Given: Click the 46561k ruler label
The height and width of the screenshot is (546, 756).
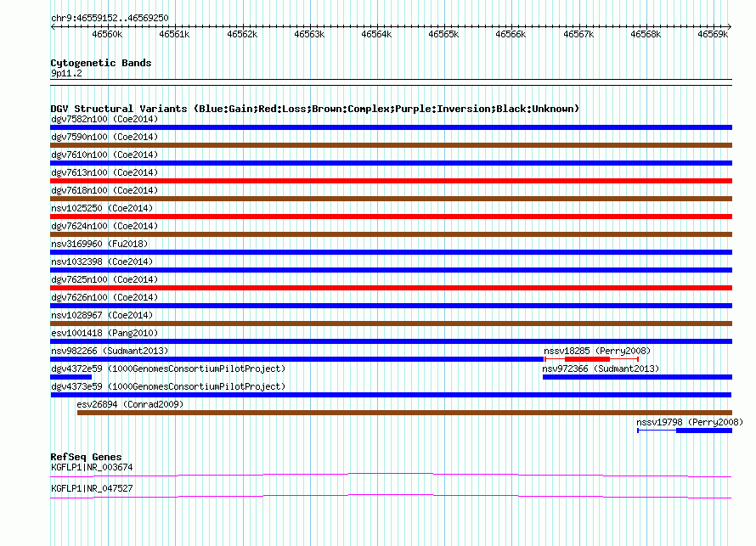Looking at the screenshot, I should [x=174, y=34].
